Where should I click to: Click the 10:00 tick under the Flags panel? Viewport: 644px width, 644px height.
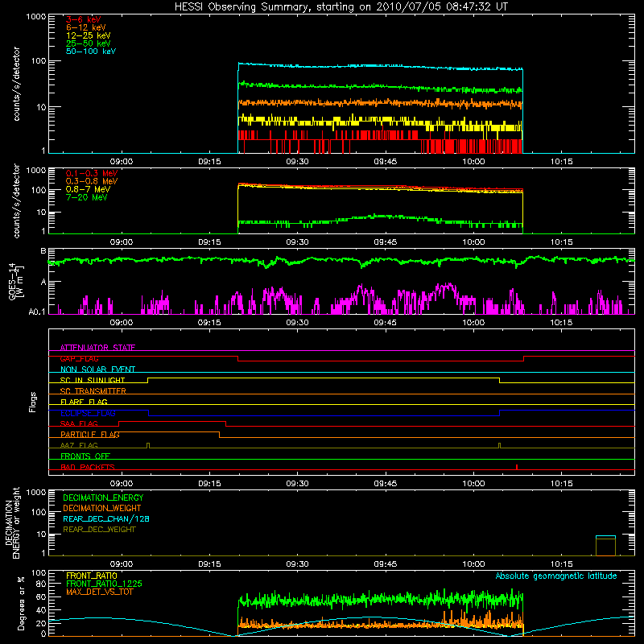coord(473,484)
